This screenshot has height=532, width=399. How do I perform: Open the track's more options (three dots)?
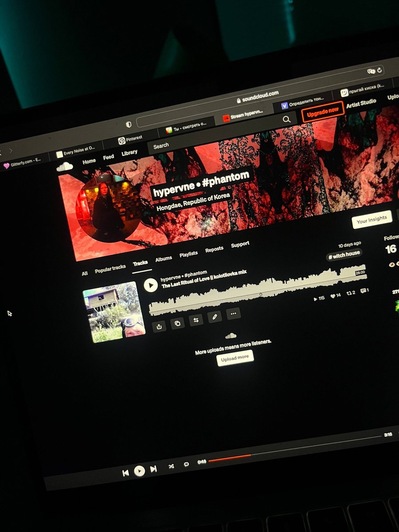pos(233,313)
